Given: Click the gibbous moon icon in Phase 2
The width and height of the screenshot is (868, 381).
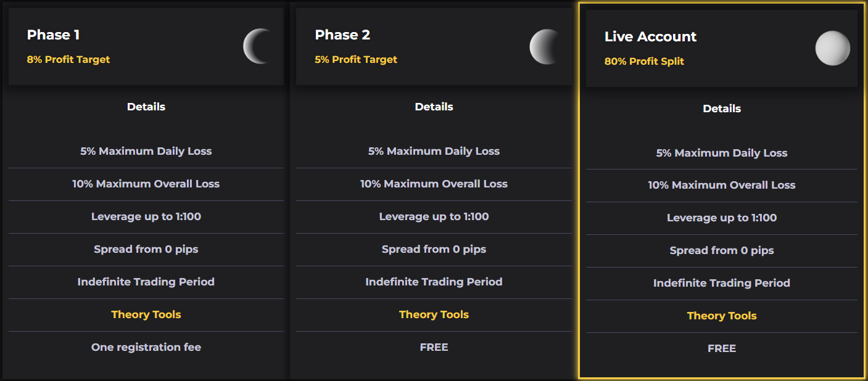Looking at the screenshot, I should (x=545, y=46).
